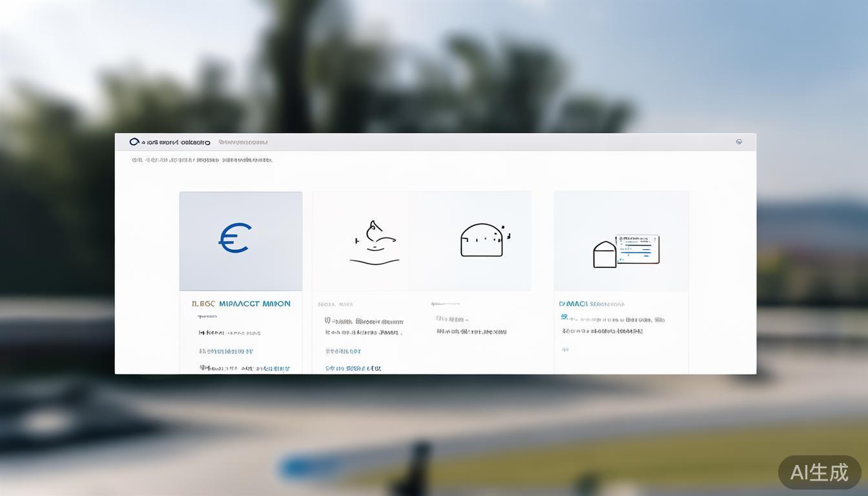Click the short horizontal line in middle card
868x496 pixels.
pyautogui.click(x=446, y=304)
